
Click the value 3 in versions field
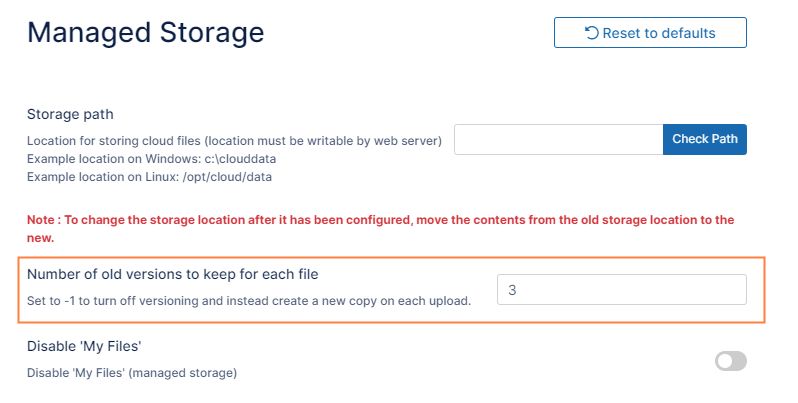(x=512, y=290)
